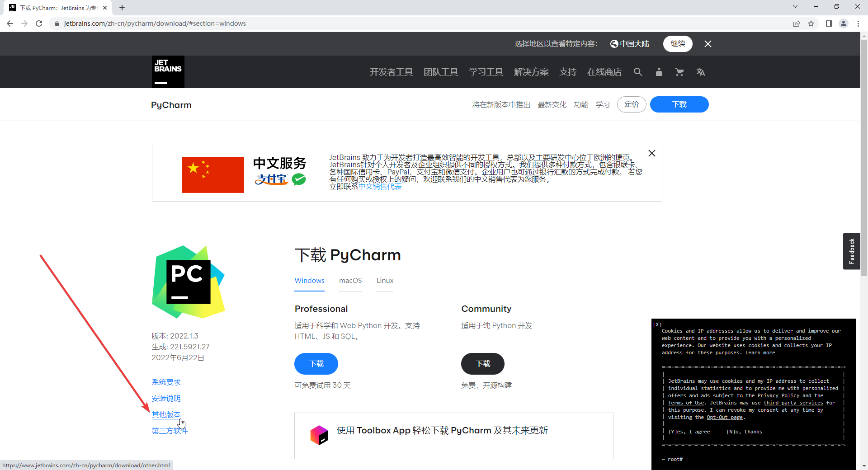This screenshot has height=470, width=868.
Task: Download PyCharm Community edition
Action: pos(483,364)
